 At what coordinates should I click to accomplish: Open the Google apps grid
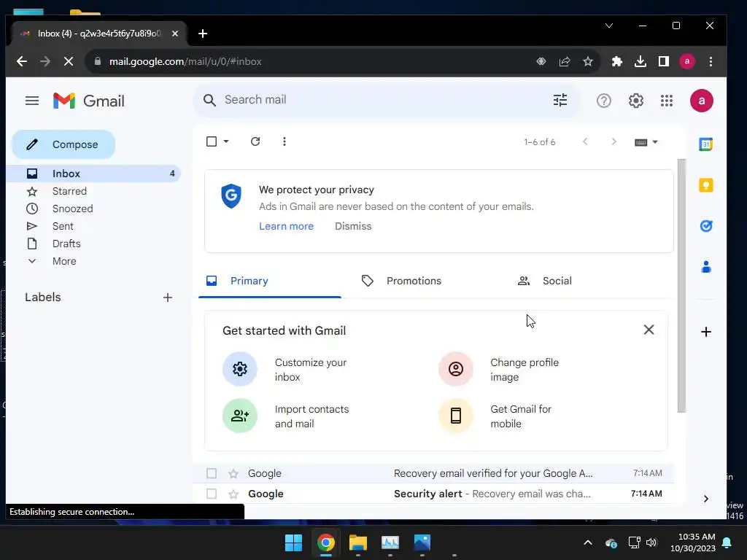tap(667, 101)
